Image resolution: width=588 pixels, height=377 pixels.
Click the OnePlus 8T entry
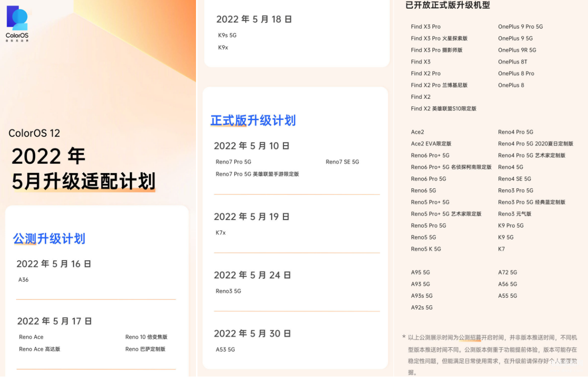coord(512,62)
